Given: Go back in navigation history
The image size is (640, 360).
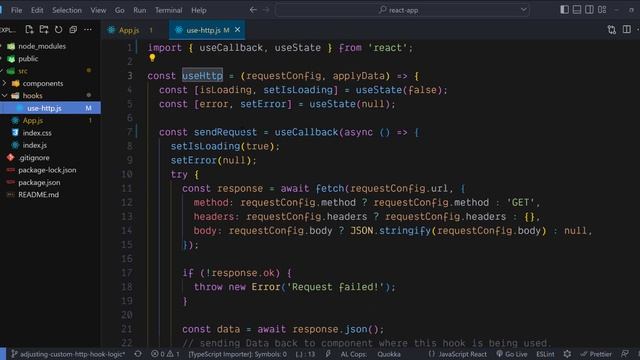Looking at the screenshot, I should (x=253, y=10).
